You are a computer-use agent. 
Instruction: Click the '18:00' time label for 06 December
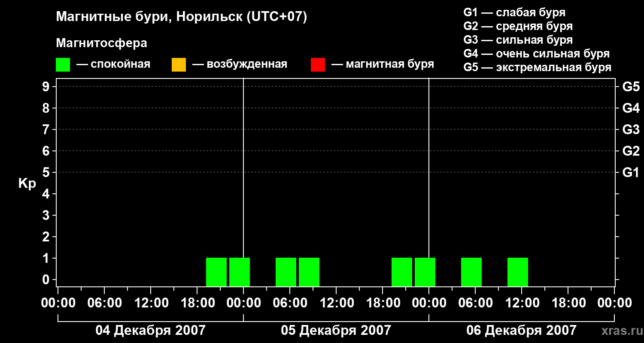point(568,303)
